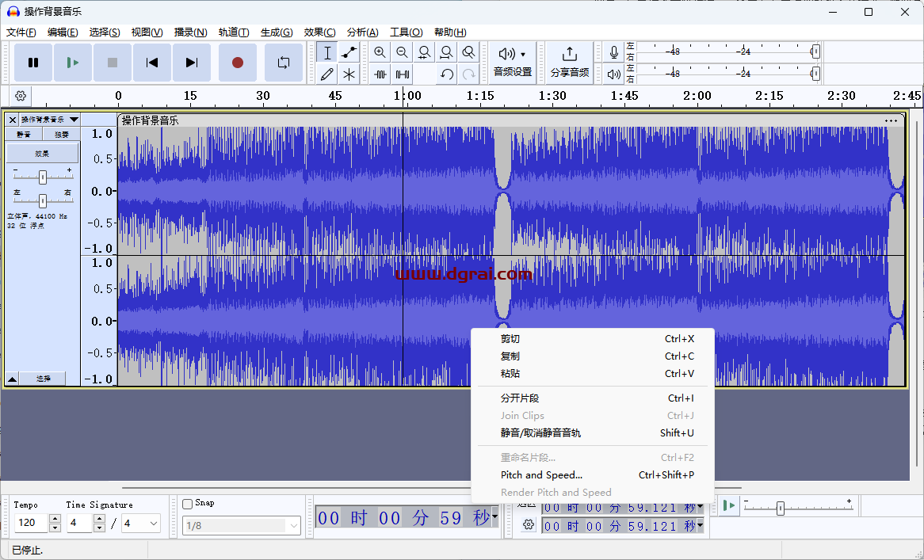924x560 pixels.
Task: Click the Zoom Toggle icon
Action: click(x=468, y=52)
